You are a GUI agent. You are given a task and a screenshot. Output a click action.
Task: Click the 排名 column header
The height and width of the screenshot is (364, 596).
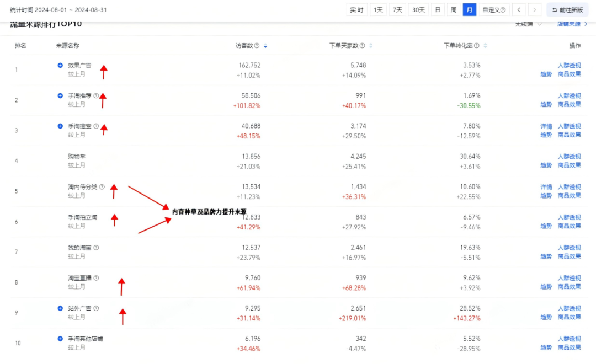[20, 46]
